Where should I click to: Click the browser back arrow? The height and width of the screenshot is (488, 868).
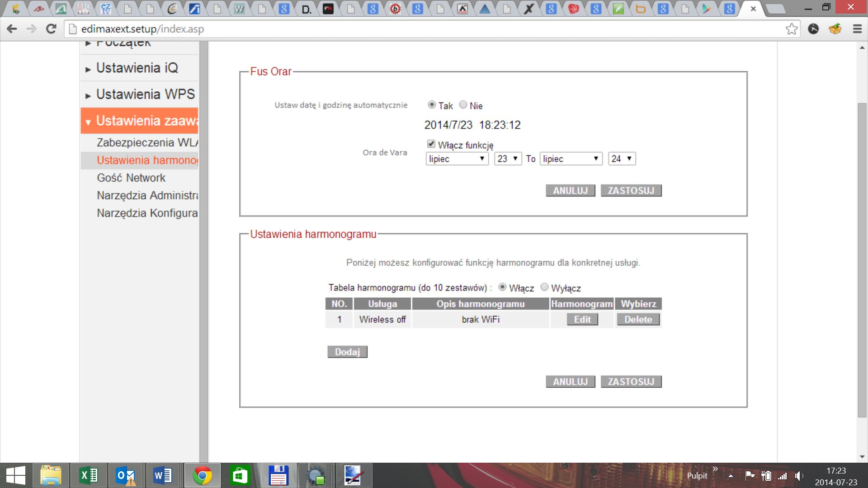12,29
